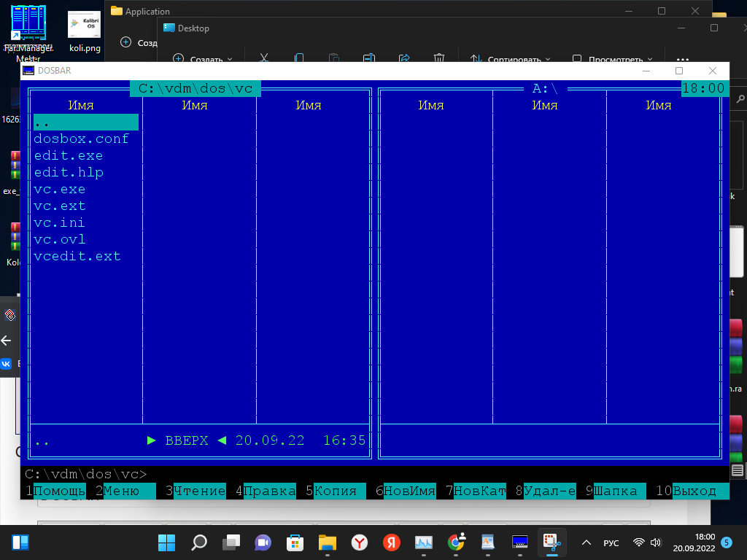
Task: Minimize the DOSBAR window
Action: coord(646,71)
